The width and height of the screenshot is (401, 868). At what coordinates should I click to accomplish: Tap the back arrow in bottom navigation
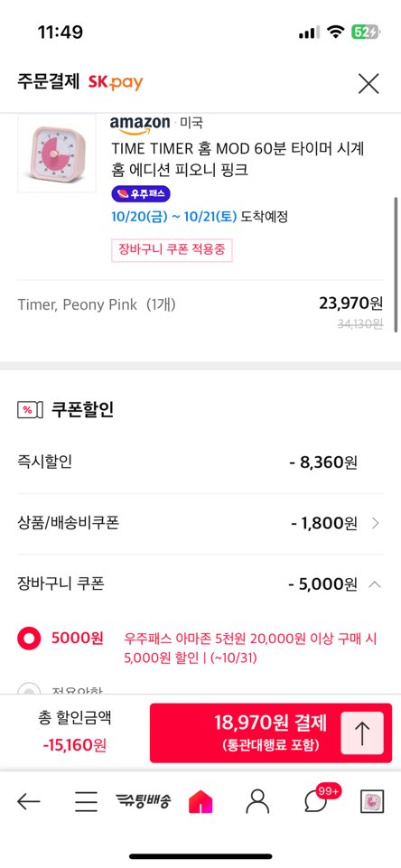pos(28,800)
